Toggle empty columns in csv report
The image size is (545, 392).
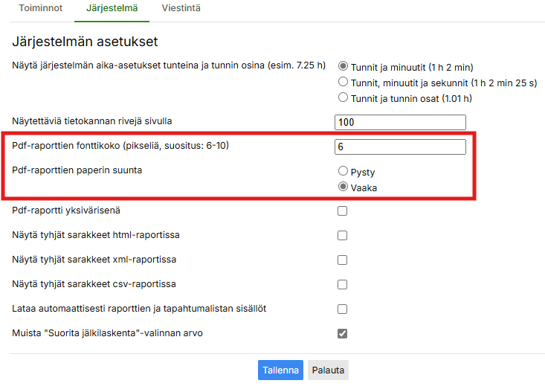[x=343, y=284]
